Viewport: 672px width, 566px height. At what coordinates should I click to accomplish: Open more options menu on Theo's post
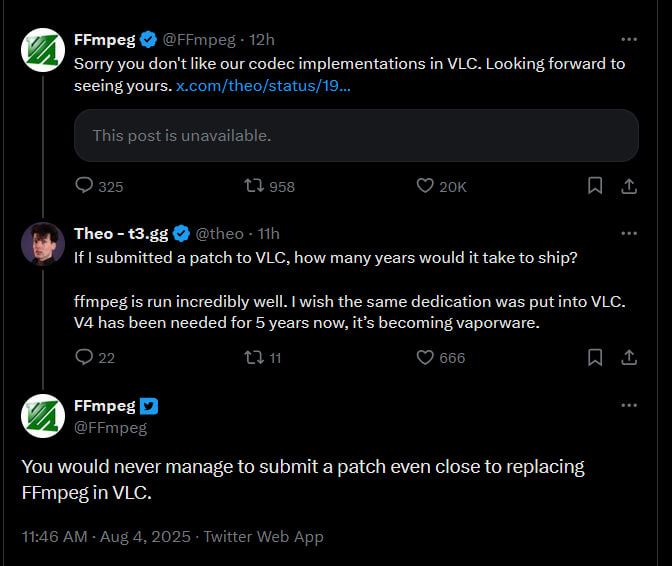pyautogui.click(x=629, y=233)
